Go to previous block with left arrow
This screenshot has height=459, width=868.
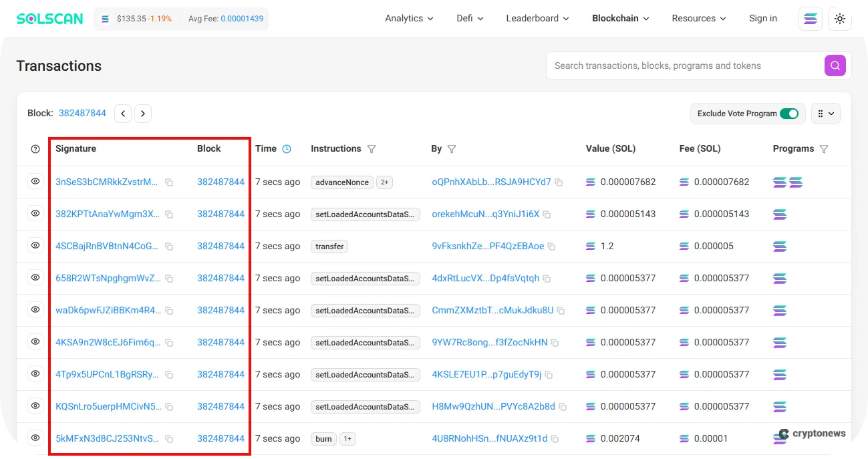123,113
